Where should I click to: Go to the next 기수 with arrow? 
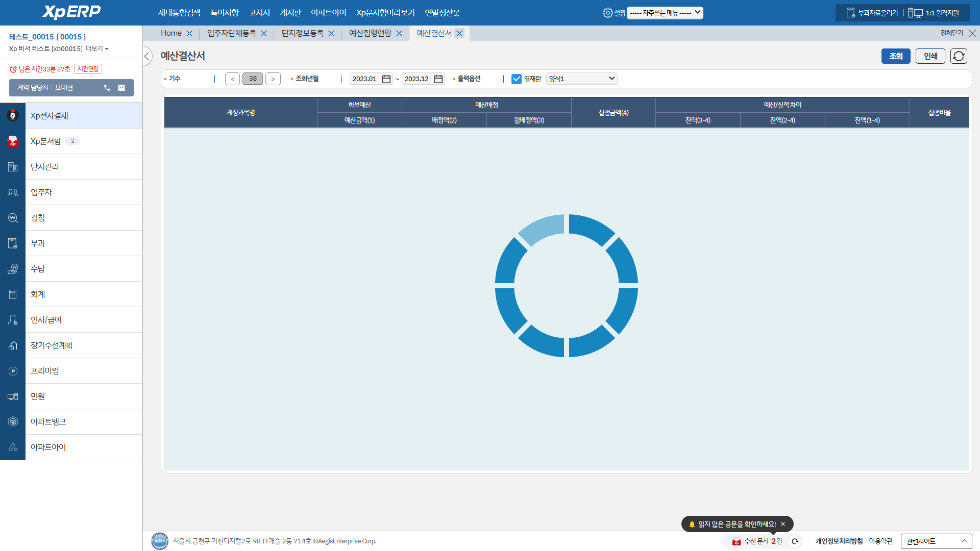(x=273, y=79)
